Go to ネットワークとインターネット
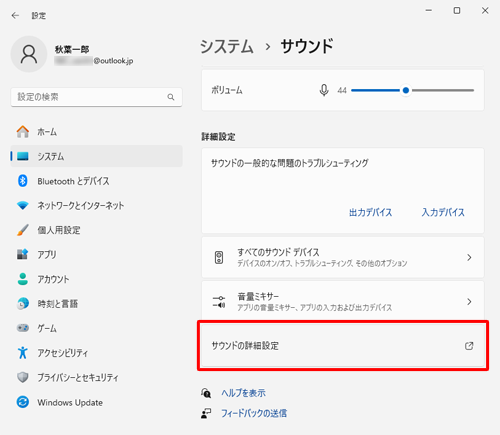Screen dimensions: 500x435 97,205
